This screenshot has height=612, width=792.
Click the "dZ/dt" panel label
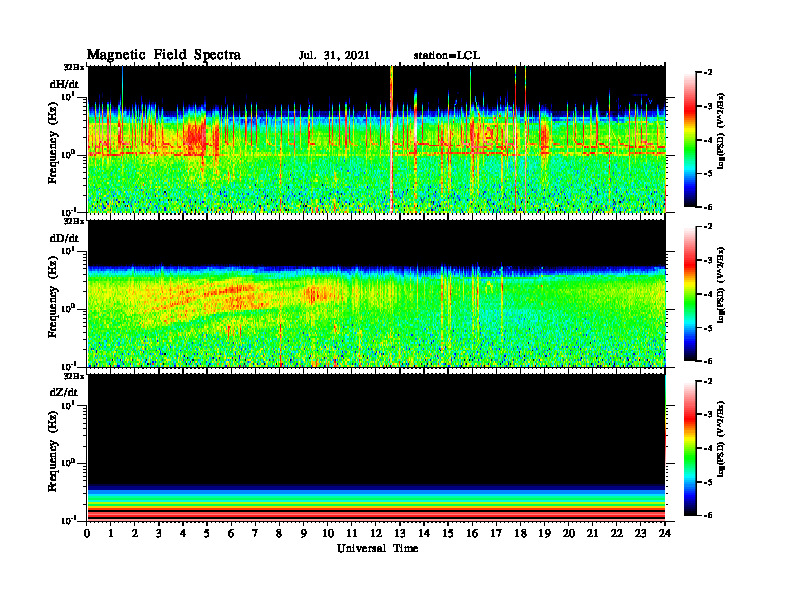pyautogui.click(x=64, y=392)
